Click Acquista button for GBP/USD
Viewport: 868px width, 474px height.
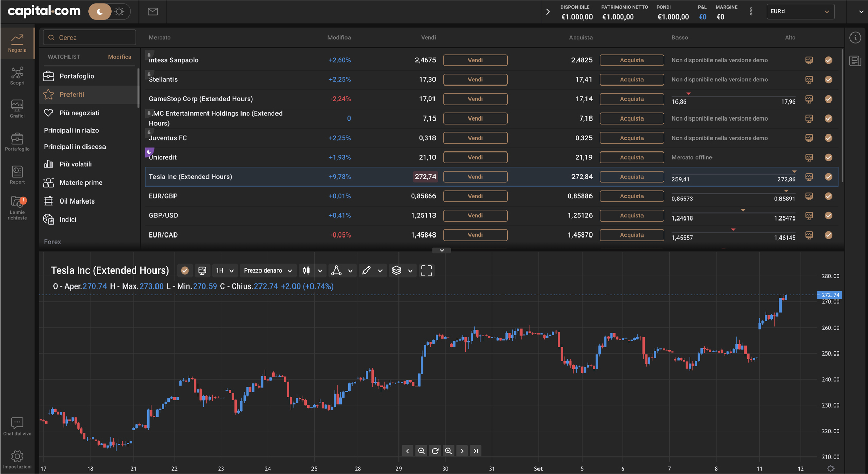point(632,216)
